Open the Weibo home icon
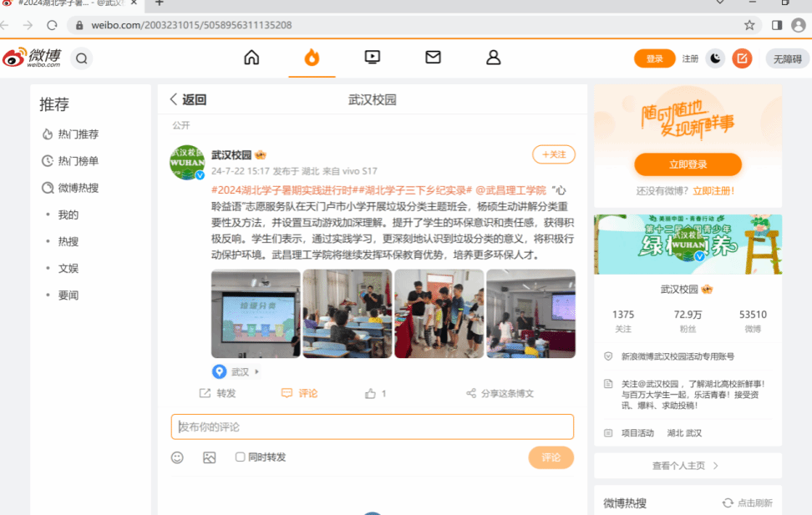The height and width of the screenshot is (515, 812). pyautogui.click(x=251, y=58)
